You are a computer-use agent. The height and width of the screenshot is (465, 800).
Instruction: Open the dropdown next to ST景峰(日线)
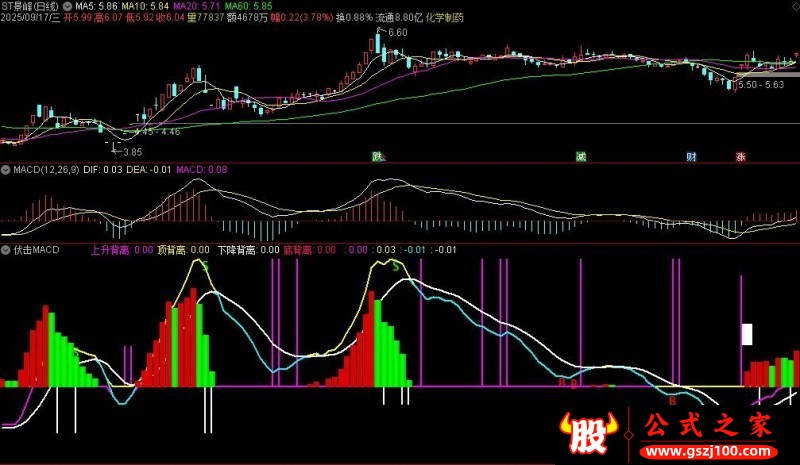coord(67,7)
